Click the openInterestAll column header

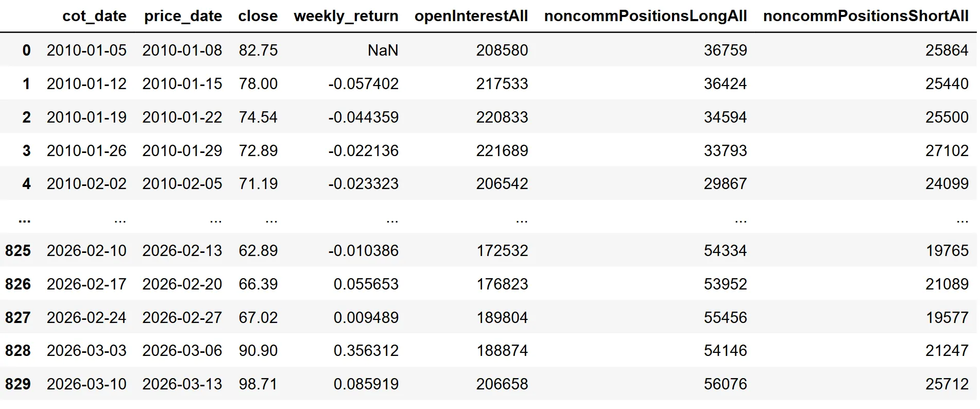coord(471,16)
